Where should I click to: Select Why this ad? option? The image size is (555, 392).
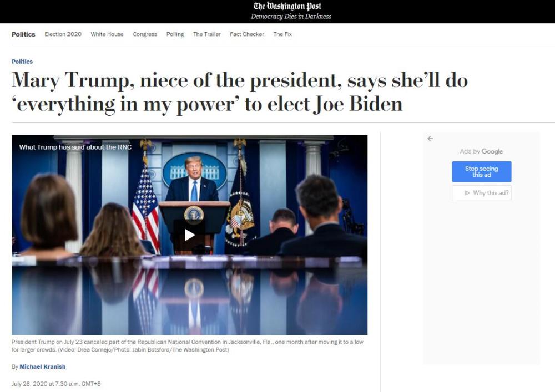481,193
